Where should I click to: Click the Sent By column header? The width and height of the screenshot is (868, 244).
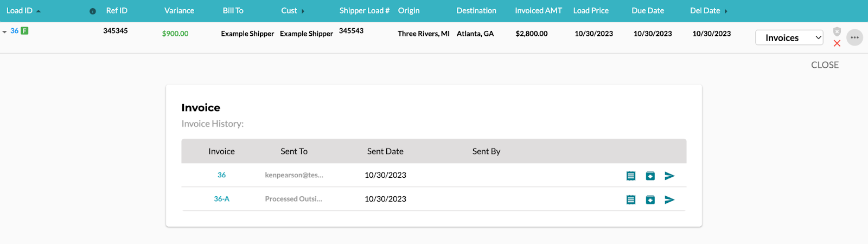pyautogui.click(x=486, y=151)
